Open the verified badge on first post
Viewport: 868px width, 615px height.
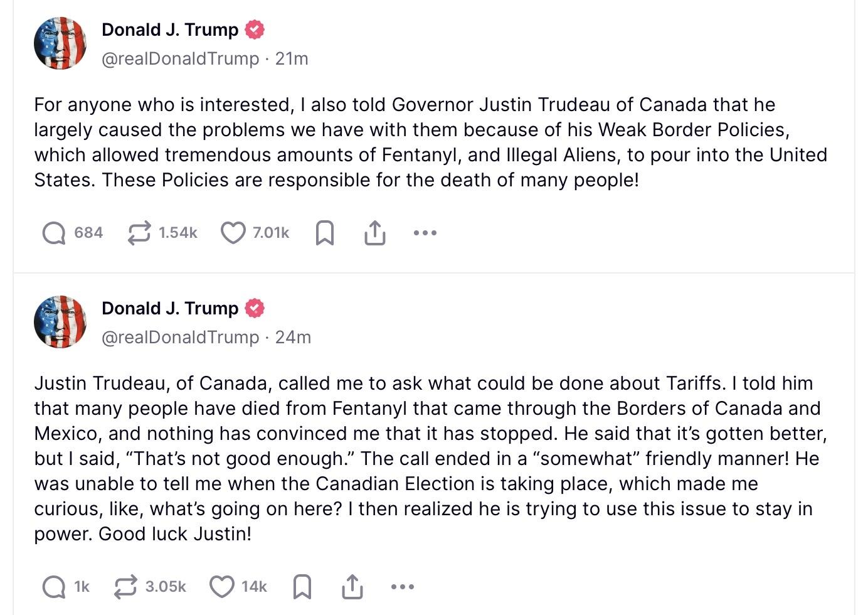coord(254,29)
